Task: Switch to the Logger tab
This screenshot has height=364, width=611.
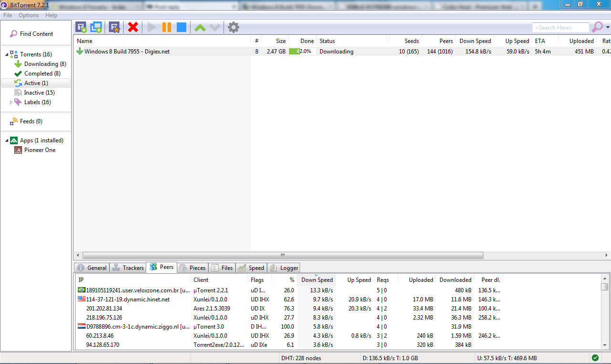Action: pyautogui.click(x=284, y=268)
